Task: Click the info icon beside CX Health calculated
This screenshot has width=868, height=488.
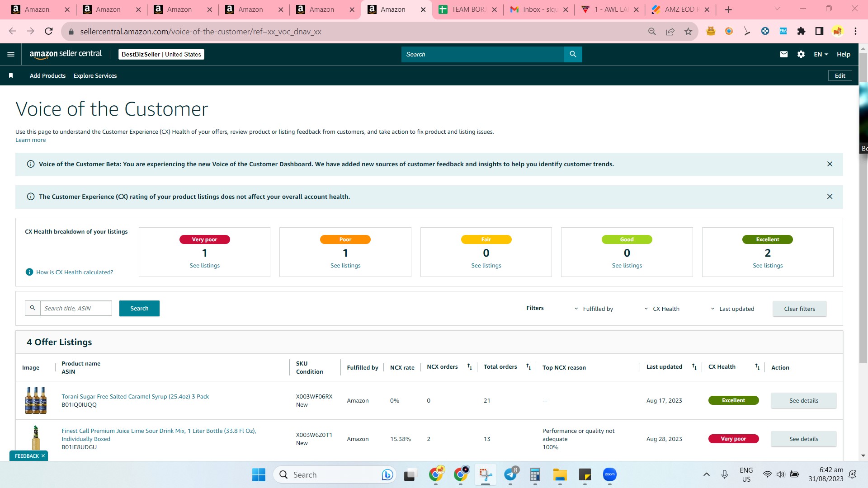Action: click(29, 272)
